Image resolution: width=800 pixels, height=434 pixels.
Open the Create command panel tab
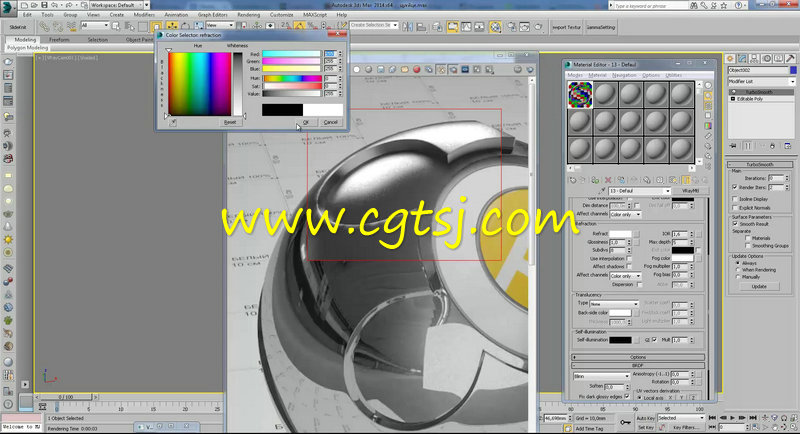tap(730, 59)
